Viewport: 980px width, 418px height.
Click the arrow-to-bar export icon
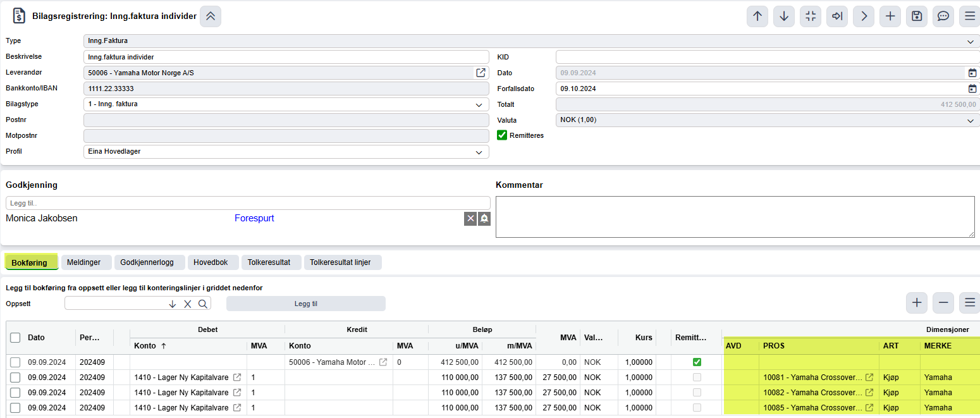(837, 16)
